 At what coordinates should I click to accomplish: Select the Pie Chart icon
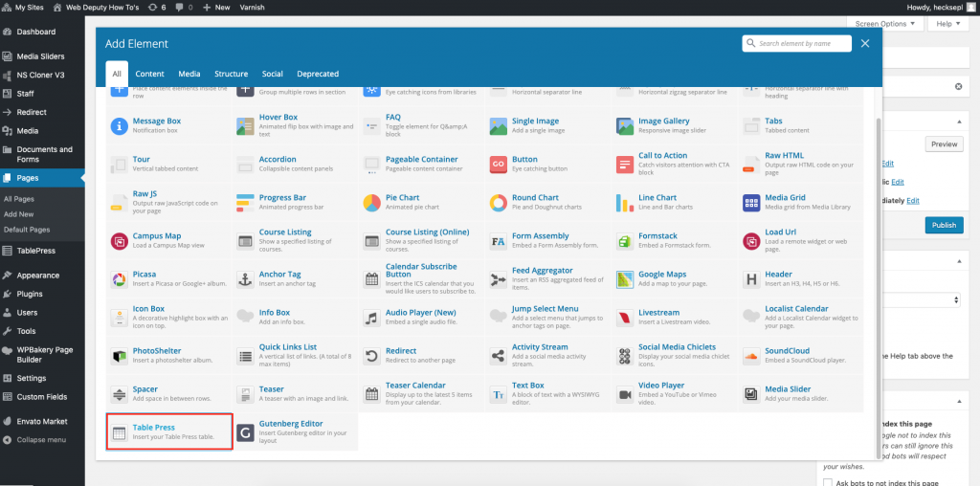372,203
